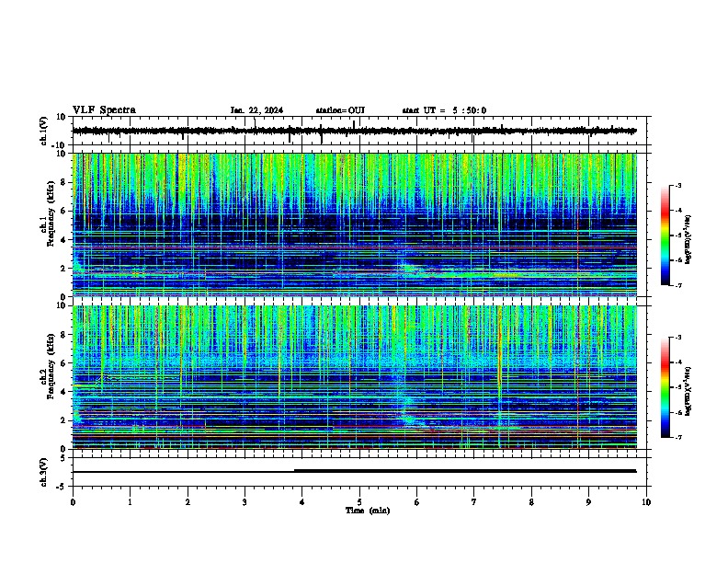The height and width of the screenshot is (563, 728).
Task: Click the '-7' value on ch.1 color bar
Action: [x=677, y=285]
